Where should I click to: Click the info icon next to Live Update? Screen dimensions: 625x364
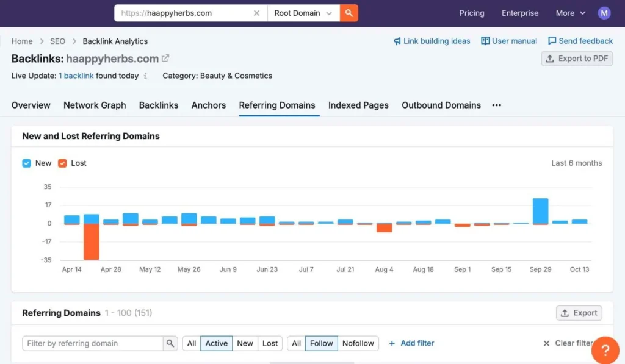[145, 76]
